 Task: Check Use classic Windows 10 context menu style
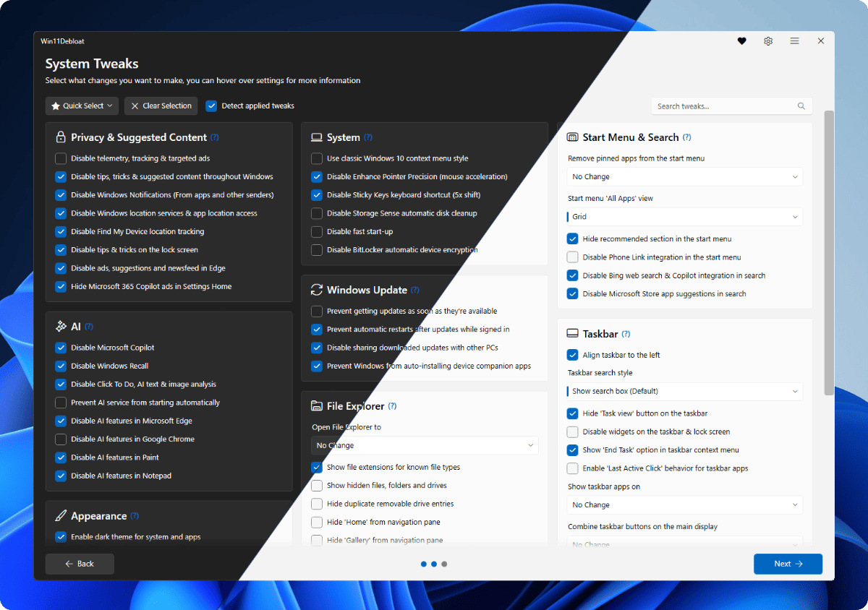[x=317, y=158]
